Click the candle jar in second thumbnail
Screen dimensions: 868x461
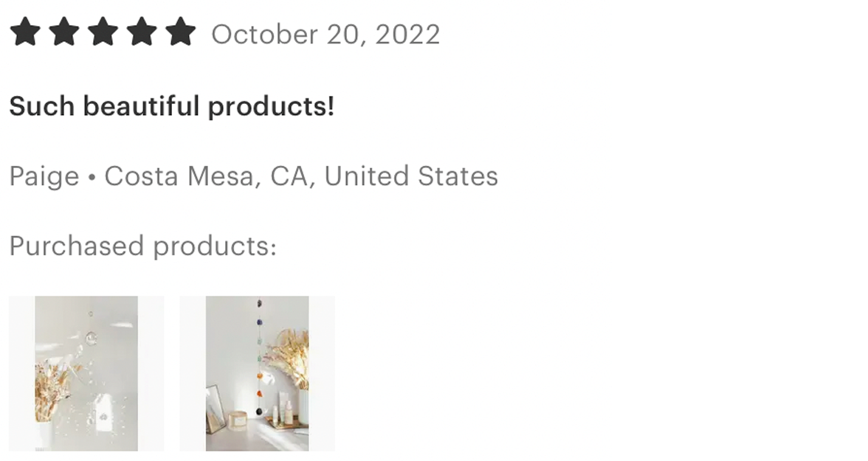[238, 420]
